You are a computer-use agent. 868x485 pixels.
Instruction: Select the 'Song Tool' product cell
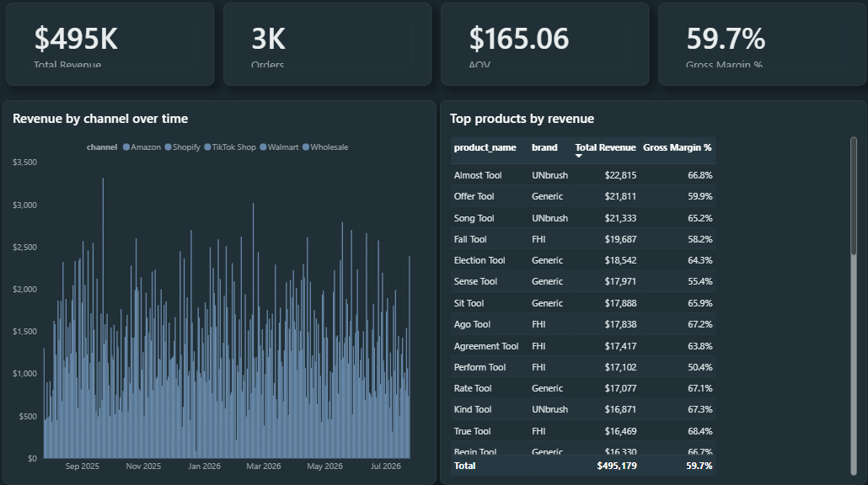[474, 218]
